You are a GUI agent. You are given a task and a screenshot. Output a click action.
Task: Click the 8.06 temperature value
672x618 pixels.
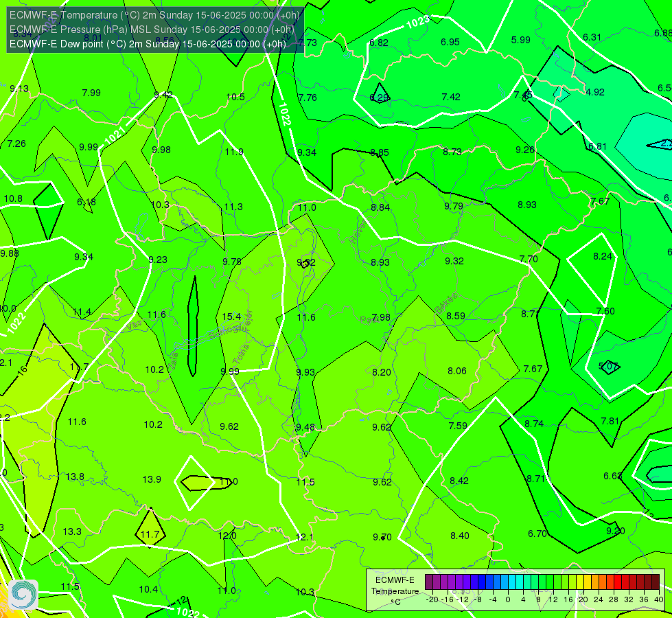coord(457,371)
